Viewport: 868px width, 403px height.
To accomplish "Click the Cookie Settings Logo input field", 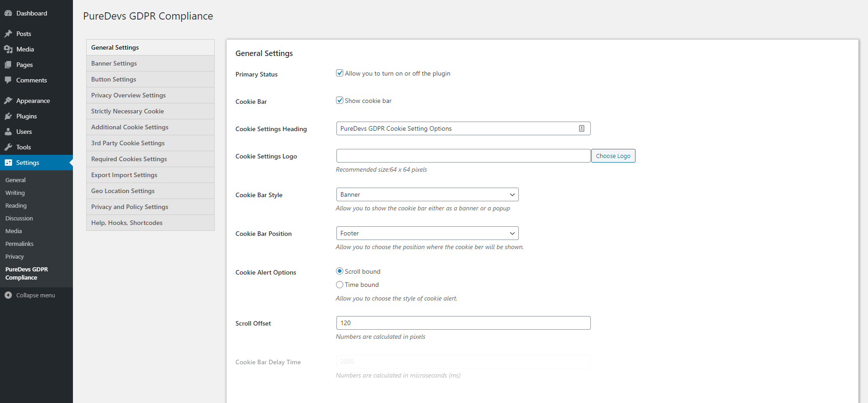I will 463,156.
